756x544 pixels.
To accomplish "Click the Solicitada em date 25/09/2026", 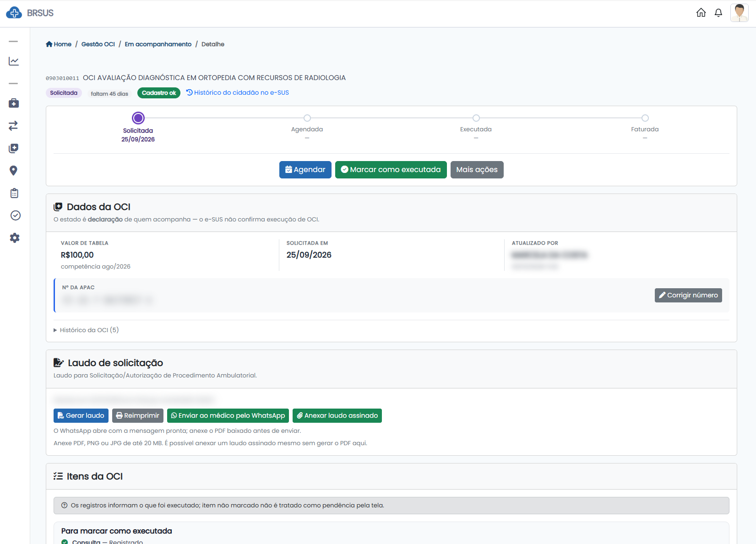I will [x=309, y=255].
